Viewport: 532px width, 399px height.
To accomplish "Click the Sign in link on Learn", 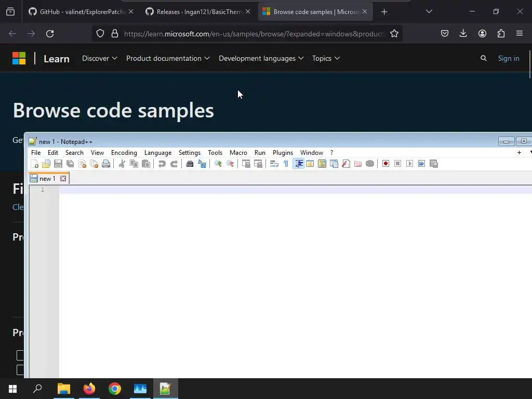I will (508, 58).
